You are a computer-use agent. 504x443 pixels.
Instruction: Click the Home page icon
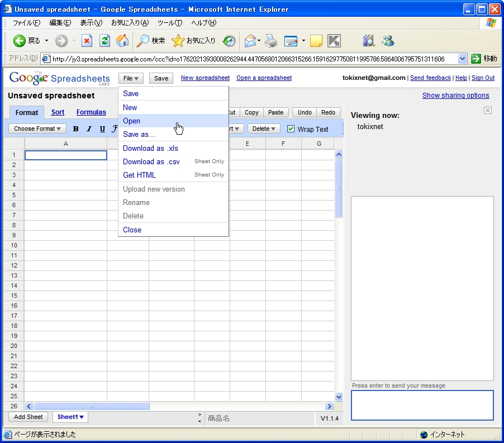coord(122,41)
